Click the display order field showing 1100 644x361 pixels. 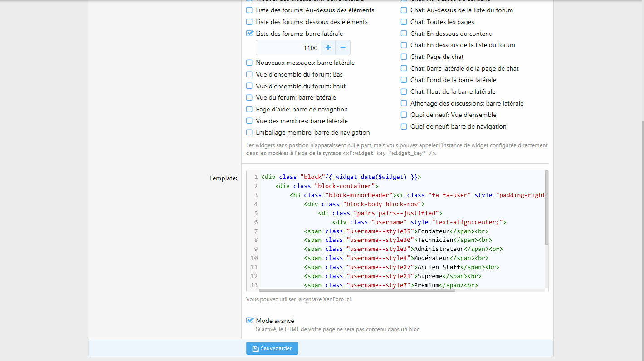288,48
